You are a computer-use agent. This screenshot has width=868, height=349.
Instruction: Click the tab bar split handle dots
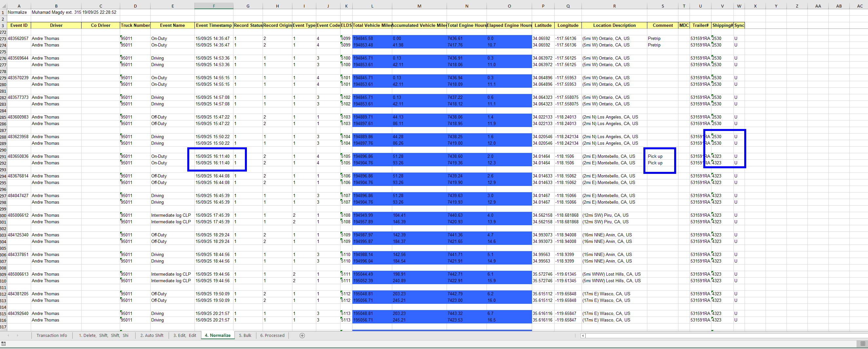(x=576, y=336)
